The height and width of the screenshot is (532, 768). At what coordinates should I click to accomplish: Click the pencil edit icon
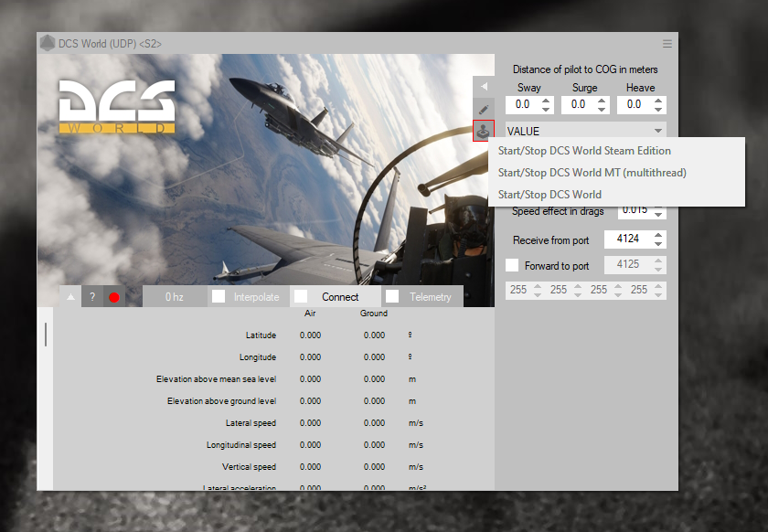click(483, 109)
